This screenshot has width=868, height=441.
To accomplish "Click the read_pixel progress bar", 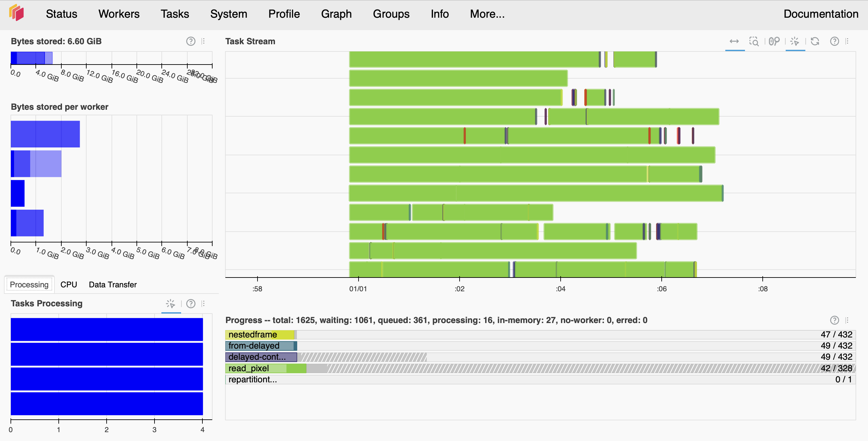I will click(x=266, y=368).
